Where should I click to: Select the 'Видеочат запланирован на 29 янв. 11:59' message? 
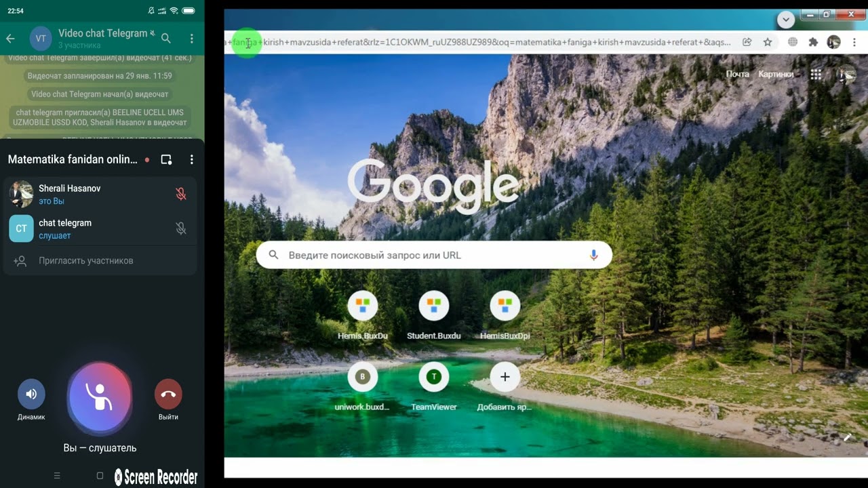pos(100,76)
